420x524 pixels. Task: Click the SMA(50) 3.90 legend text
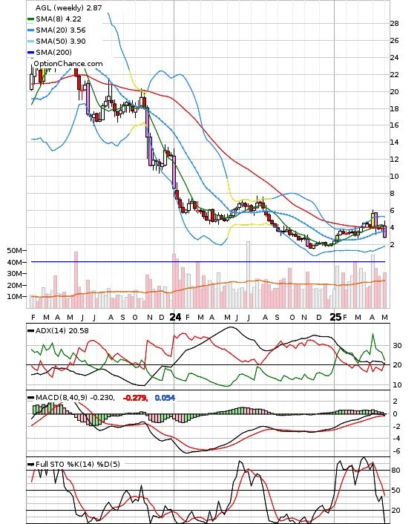point(61,41)
